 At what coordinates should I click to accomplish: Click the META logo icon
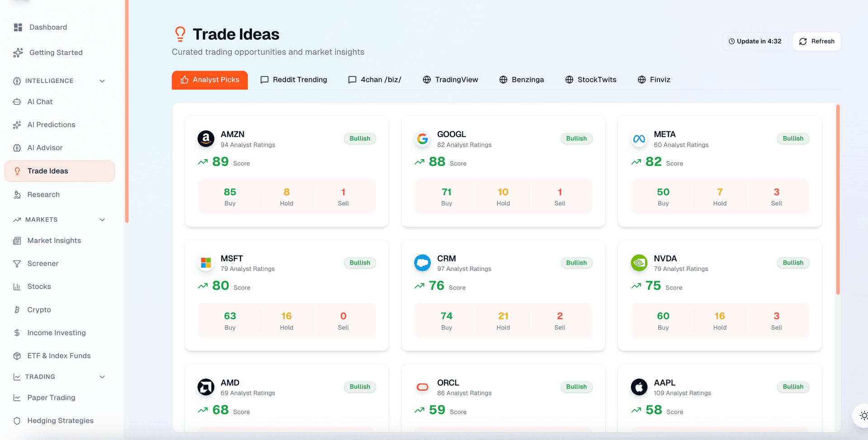coord(639,139)
